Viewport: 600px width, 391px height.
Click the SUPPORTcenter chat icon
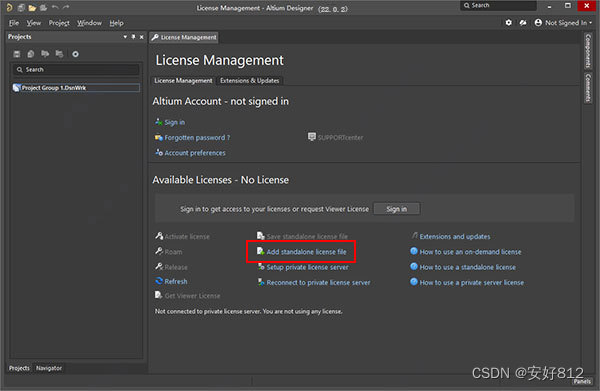312,137
